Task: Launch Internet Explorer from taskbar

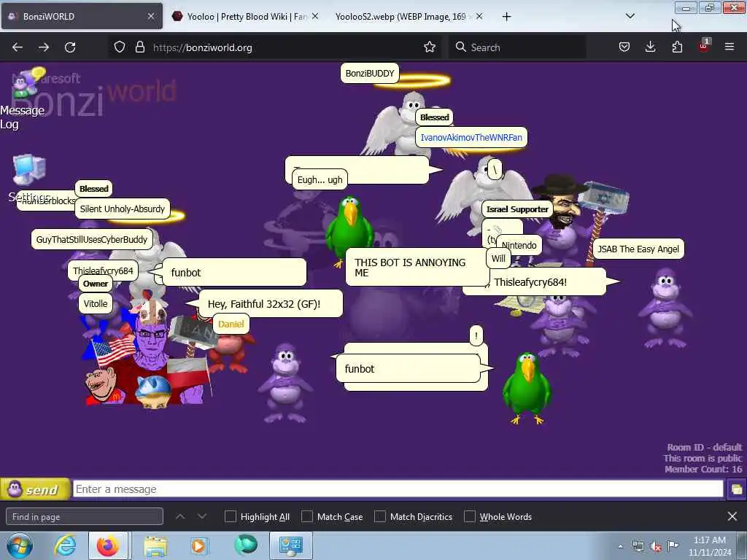Action: point(64,545)
